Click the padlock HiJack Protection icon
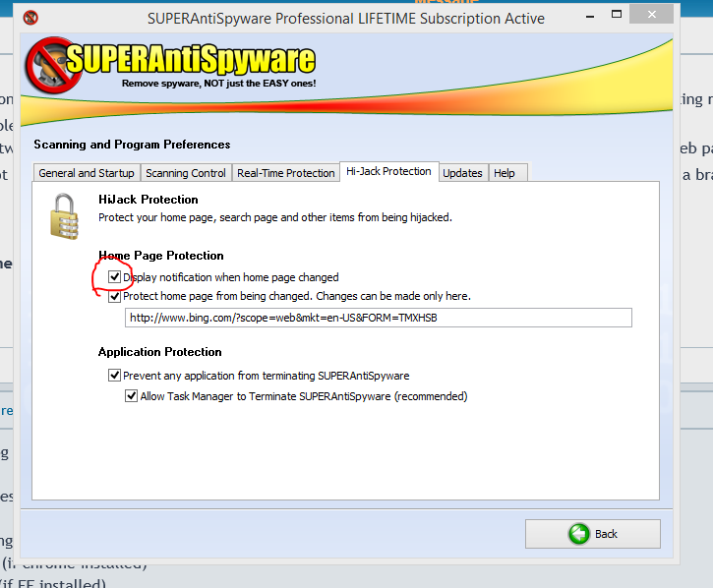713x588 pixels. tap(64, 216)
